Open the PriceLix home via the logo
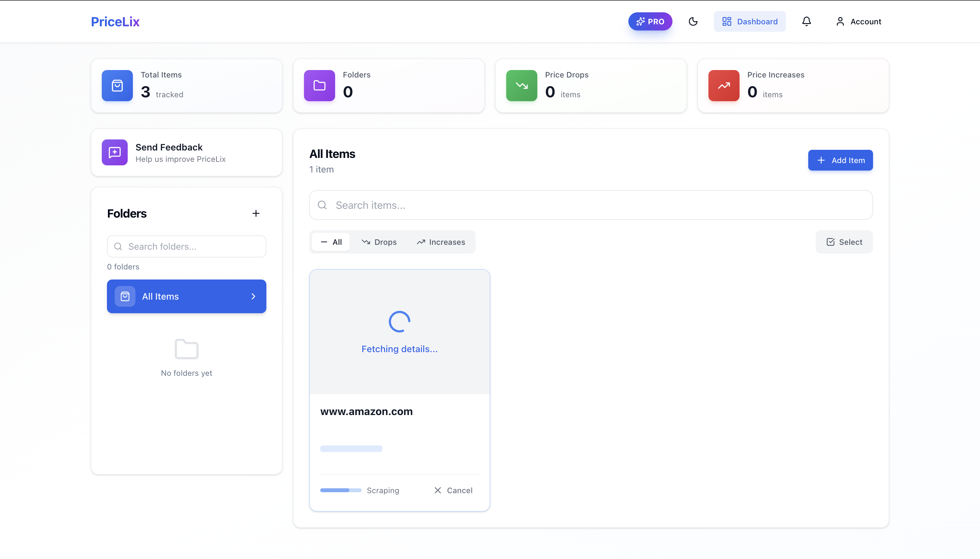Image resolution: width=980 pixels, height=559 pixels. tap(115, 21)
